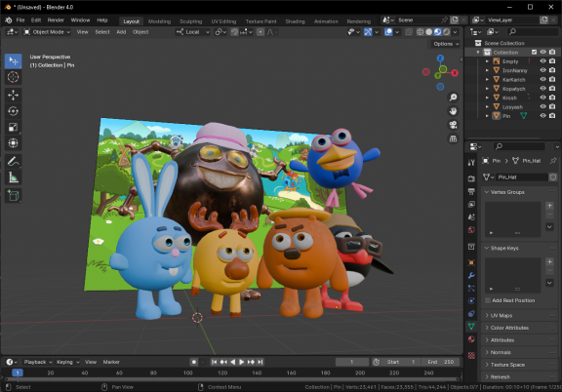Image resolution: width=562 pixels, height=392 pixels.
Task: Open the Object Data properties tab
Action: coord(471,326)
